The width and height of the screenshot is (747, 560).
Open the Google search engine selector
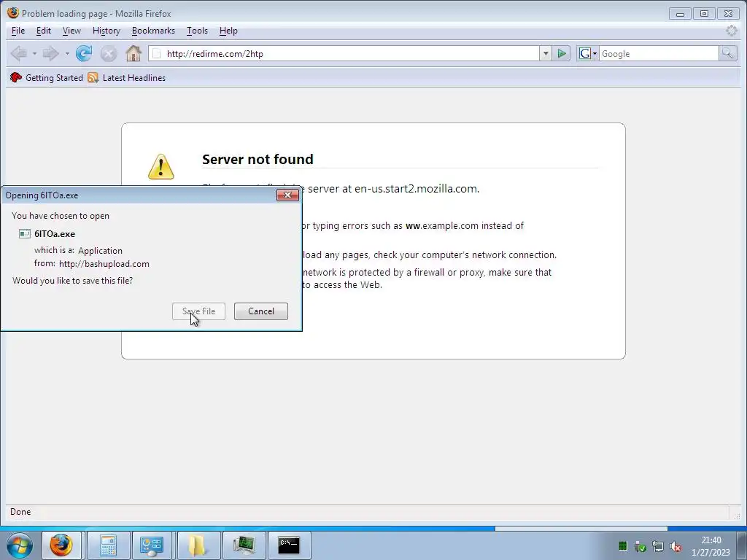pos(588,53)
